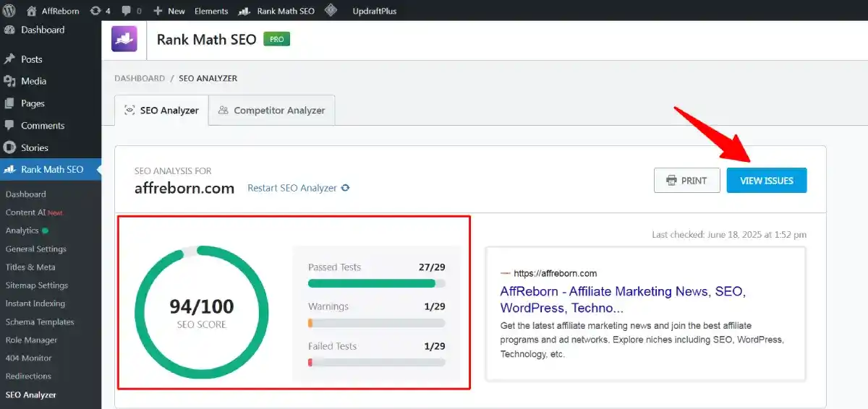Open Role Manager submenu item
The width and height of the screenshot is (868, 409).
[x=32, y=340]
